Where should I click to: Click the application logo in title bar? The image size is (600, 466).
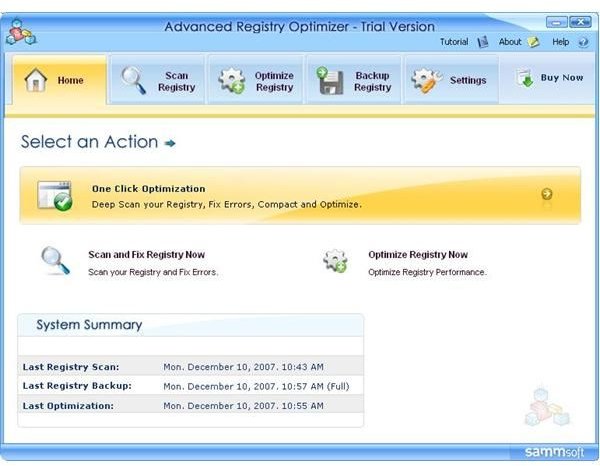(21, 32)
